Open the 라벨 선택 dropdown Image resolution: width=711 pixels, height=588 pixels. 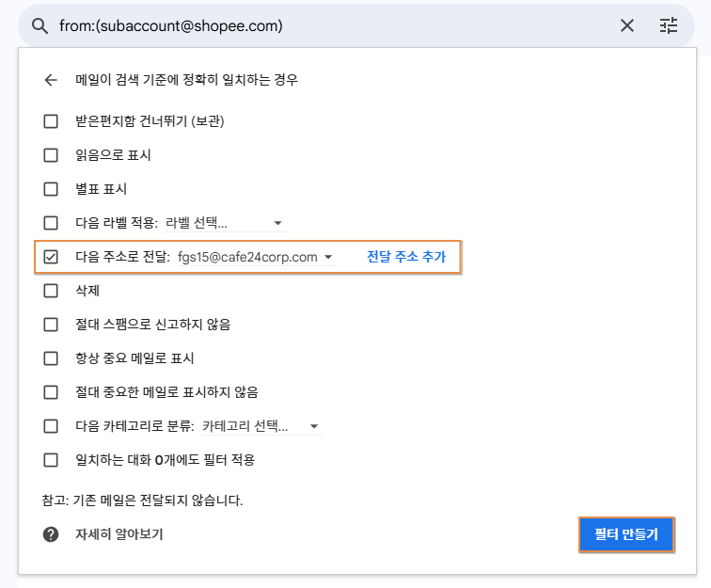pos(225,223)
